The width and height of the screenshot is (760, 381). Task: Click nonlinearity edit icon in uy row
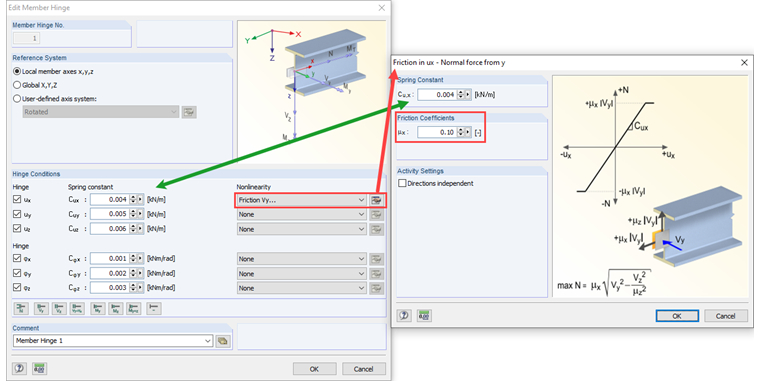coord(376,214)
